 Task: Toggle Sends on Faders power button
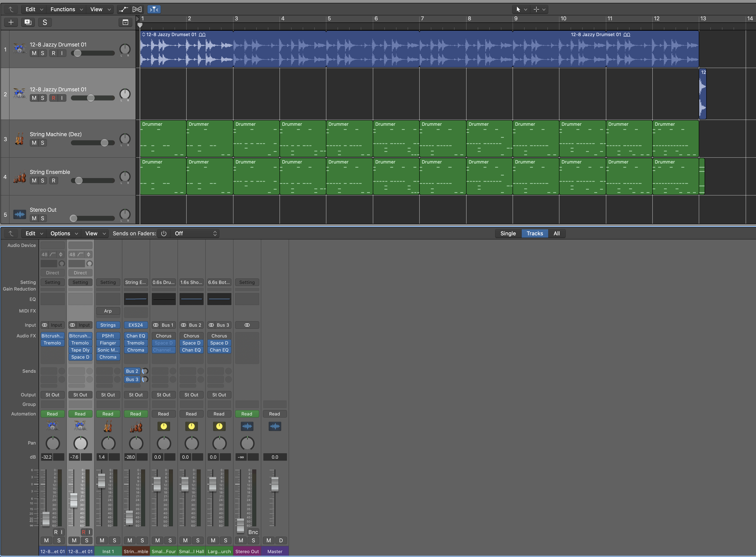point(164,233)
